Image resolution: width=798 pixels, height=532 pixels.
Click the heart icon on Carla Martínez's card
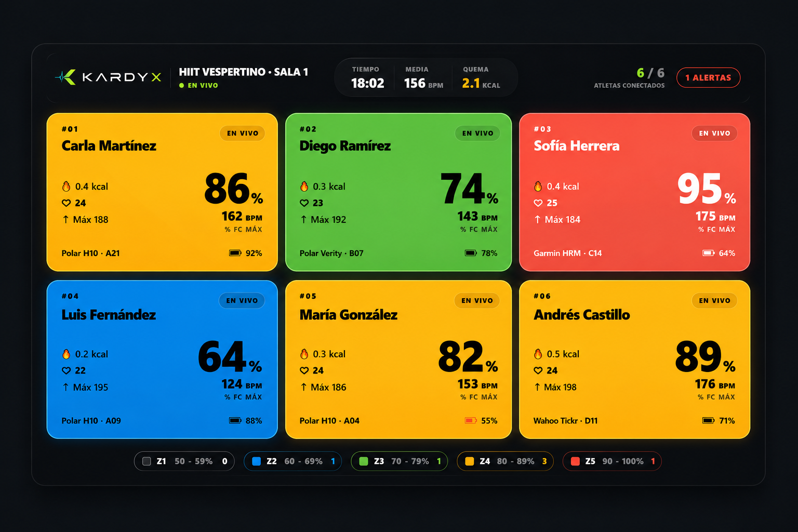[x=66, y=203]
